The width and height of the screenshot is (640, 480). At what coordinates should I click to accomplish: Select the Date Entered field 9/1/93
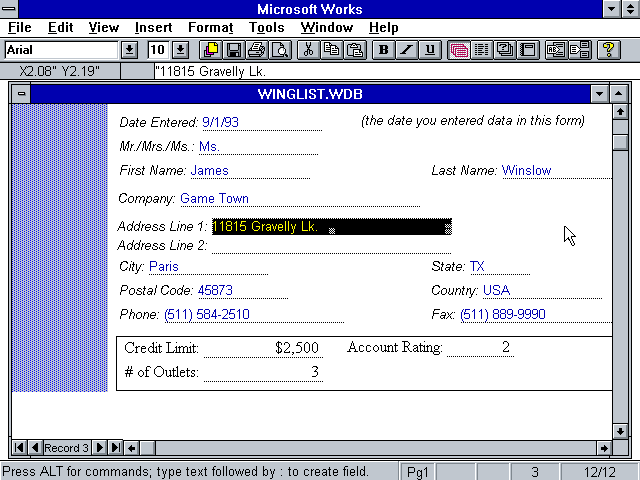point(262,122)
